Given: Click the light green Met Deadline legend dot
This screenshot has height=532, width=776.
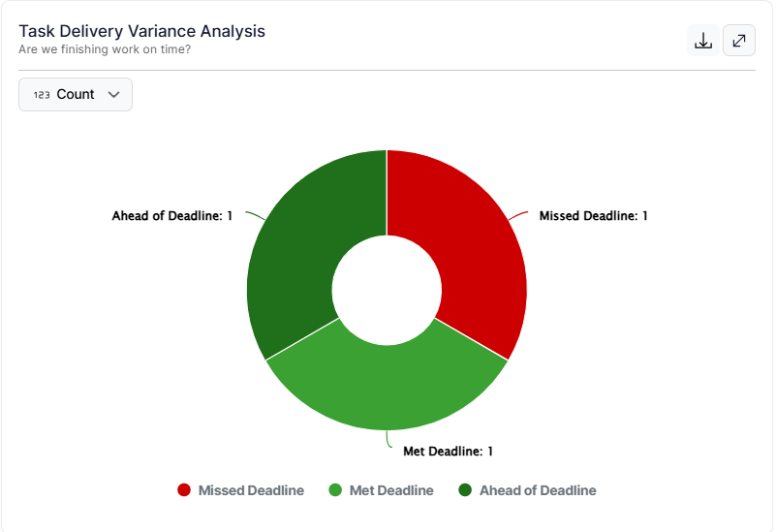Looking at the screenshot, I should (x=335, y=490).
